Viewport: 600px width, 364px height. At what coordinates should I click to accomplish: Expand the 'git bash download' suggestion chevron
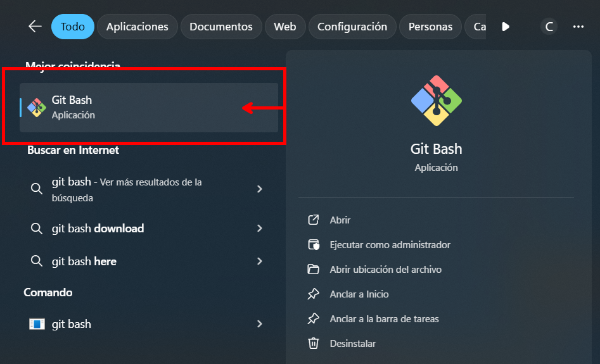[260, 229]
